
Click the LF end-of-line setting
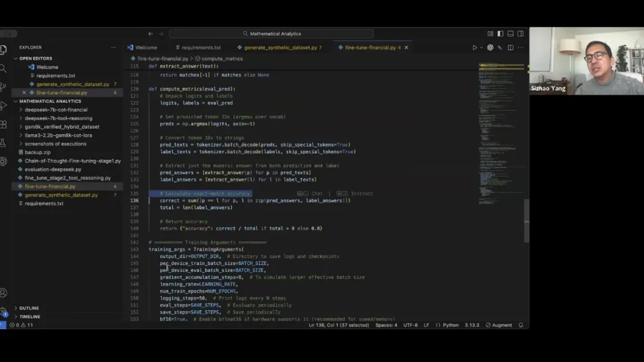(x=427, y=325)
